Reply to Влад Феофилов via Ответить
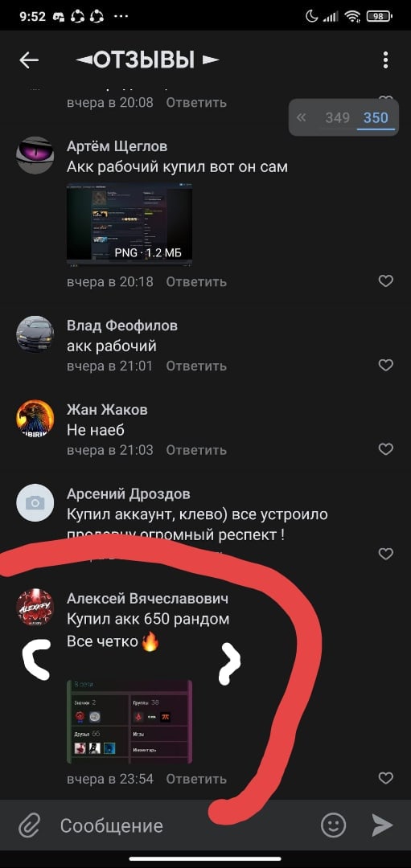 [196, 366]
